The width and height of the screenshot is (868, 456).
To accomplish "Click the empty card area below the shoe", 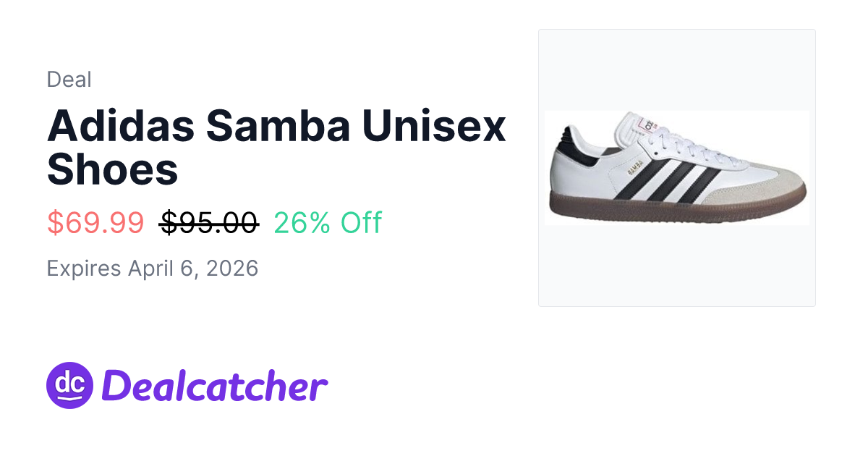I will coord(676,268).
